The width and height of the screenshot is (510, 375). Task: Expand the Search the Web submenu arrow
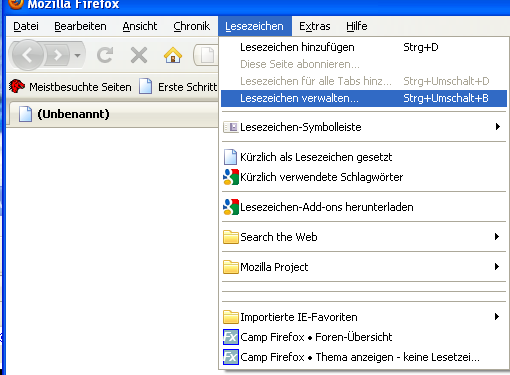pos(497,237)
